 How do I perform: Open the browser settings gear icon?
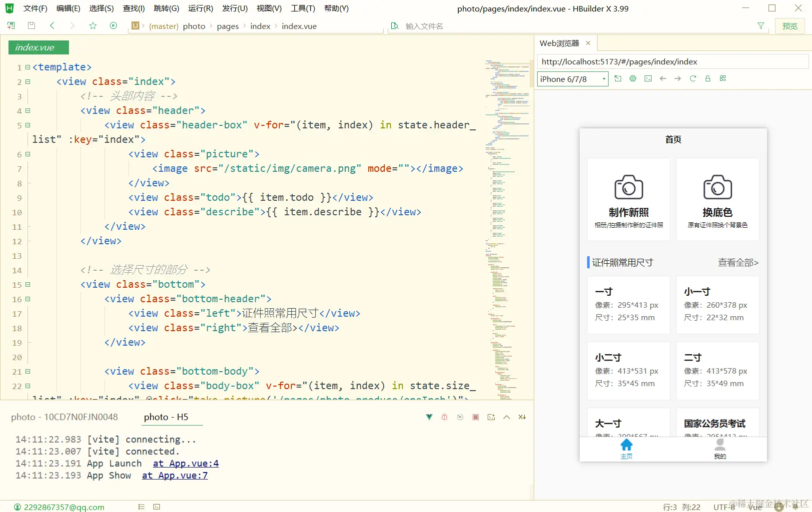click(x=633, y=78)
